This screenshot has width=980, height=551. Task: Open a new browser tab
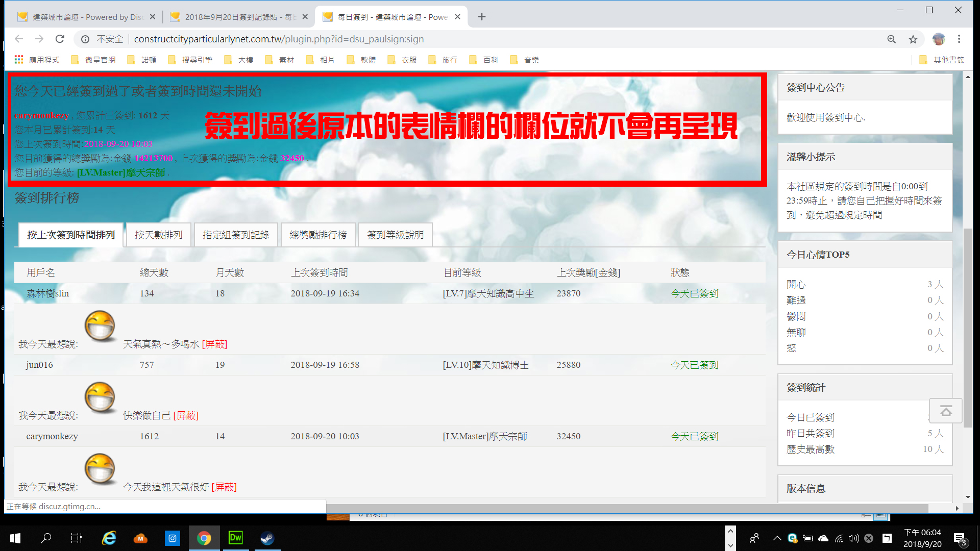click(481, 17)
